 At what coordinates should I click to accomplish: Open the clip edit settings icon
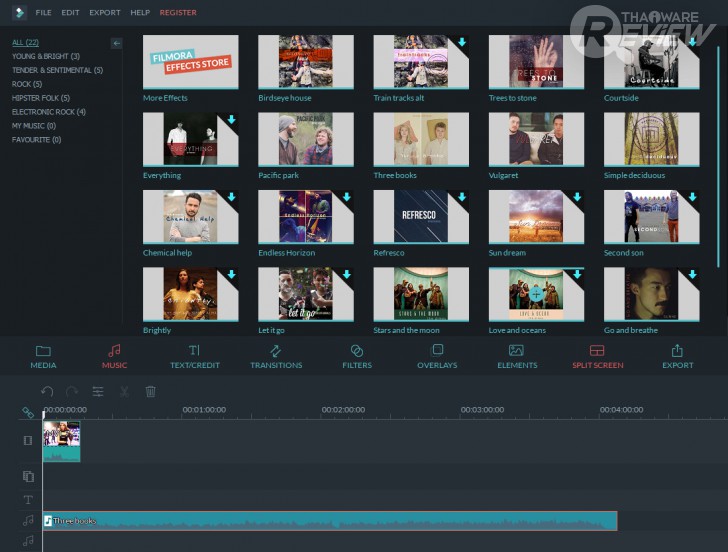98,391
